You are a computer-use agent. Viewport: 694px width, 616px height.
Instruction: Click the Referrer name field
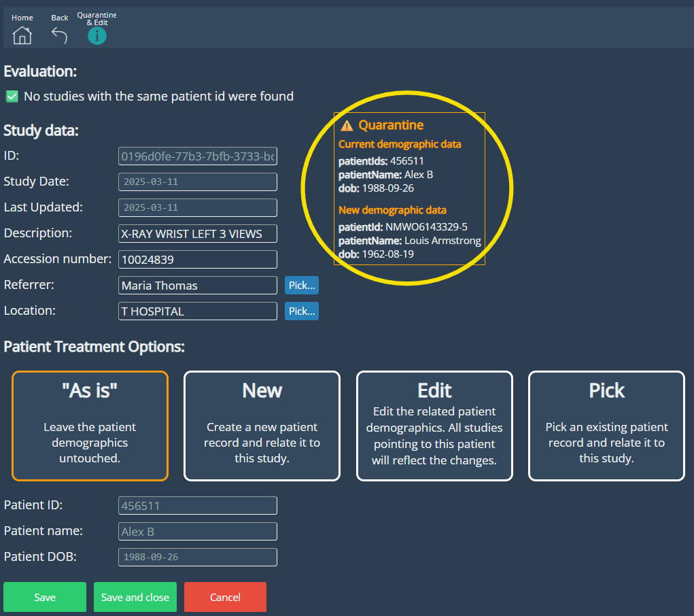198,286
